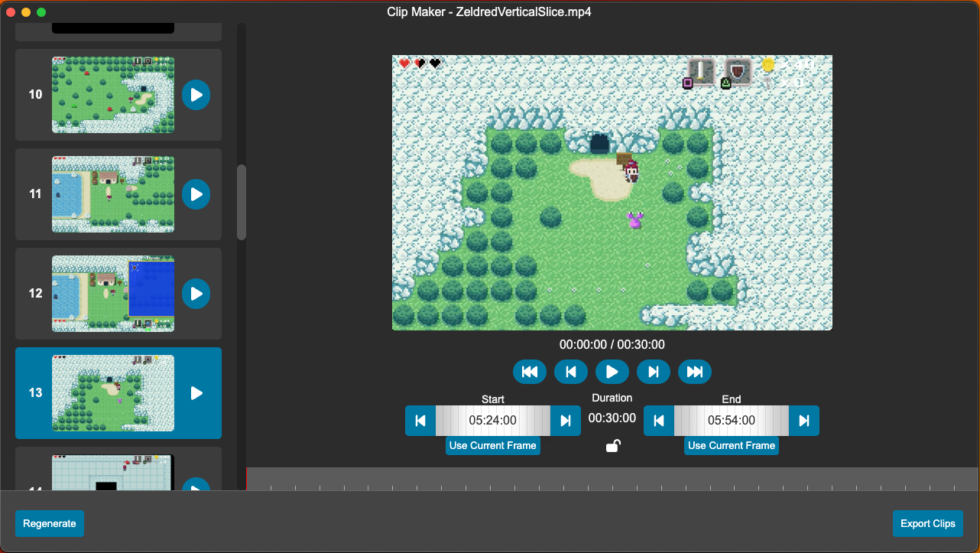Play the video preview
Viewport: 980px width, 553px height.
click(x=612, y=372)
